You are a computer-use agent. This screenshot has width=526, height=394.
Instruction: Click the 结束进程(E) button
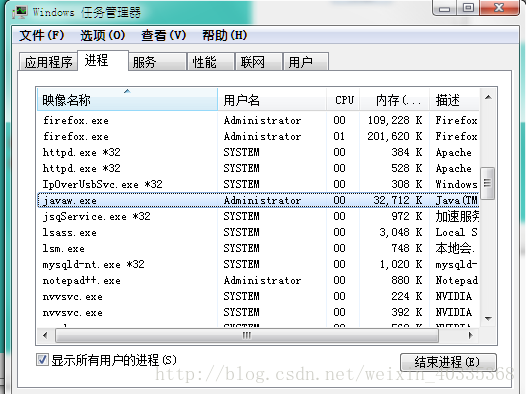(448, 362)
